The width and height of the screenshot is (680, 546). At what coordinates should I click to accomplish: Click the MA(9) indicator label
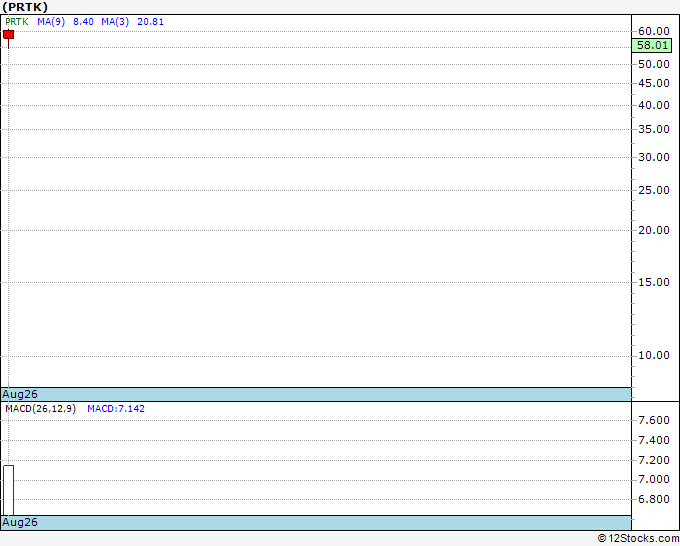[x=51, y=22]
